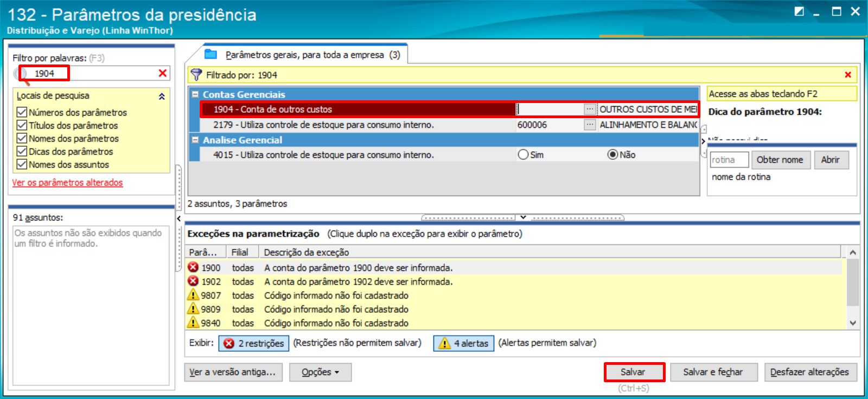Close the 'Filtrado por: 1904' bar
The image size is (868, 399).
click(848, 75)
